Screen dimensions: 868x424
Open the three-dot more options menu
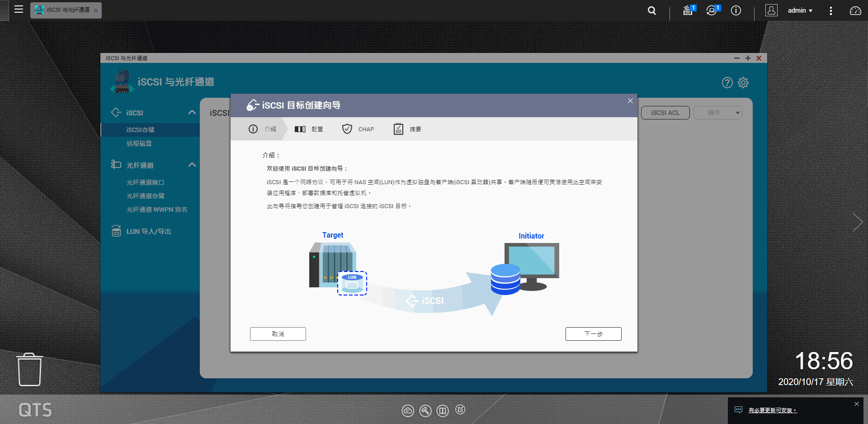[x=830, y=10]
